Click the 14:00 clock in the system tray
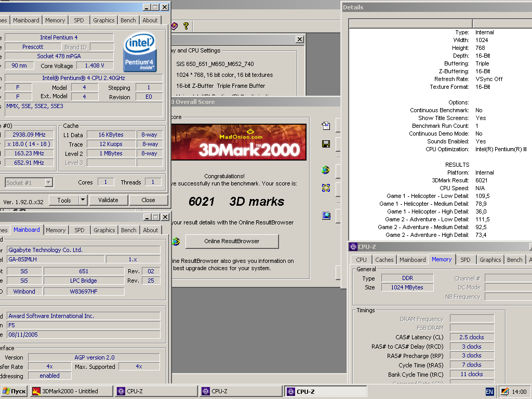Screen dimensions: 532x399 [519, 392]
